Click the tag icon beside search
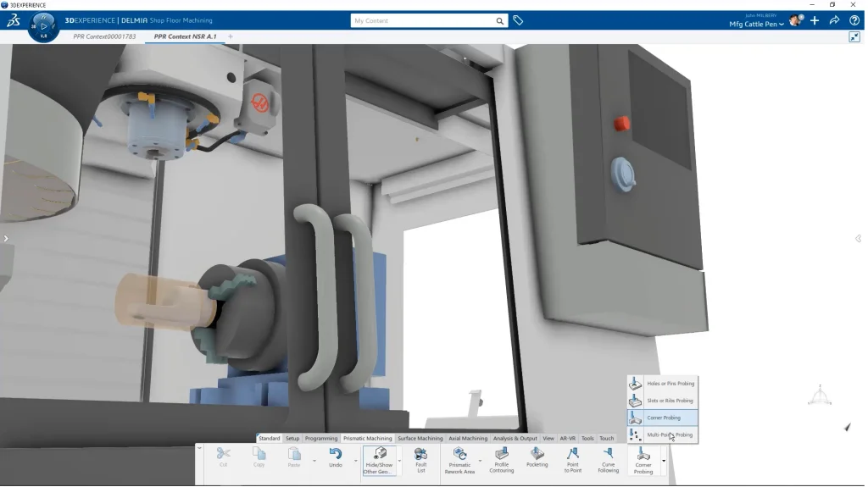This screenshot has height=487, width=868. (x=518, y=20)
